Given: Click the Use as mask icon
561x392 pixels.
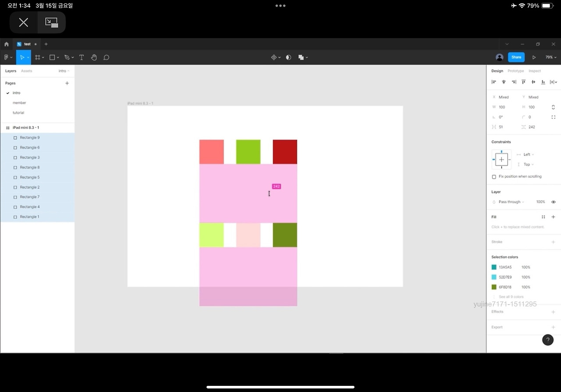Looking at the screenshot, I should point(288,57).
